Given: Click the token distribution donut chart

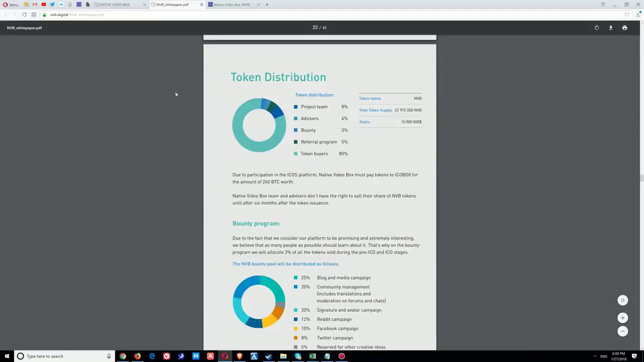Looking at the screenshot, I should (259, 125).
